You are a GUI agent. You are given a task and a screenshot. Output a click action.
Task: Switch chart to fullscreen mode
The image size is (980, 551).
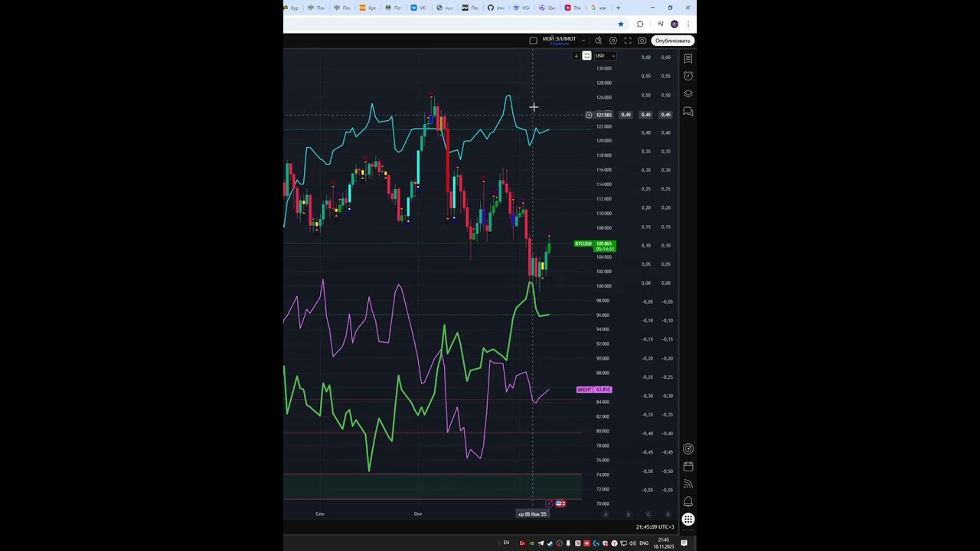628,41
